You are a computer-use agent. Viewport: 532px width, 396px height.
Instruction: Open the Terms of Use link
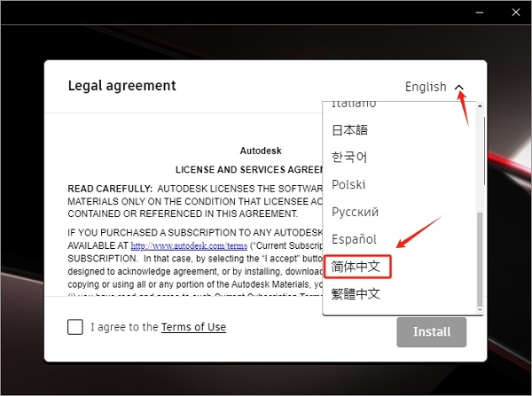[193, 327]
